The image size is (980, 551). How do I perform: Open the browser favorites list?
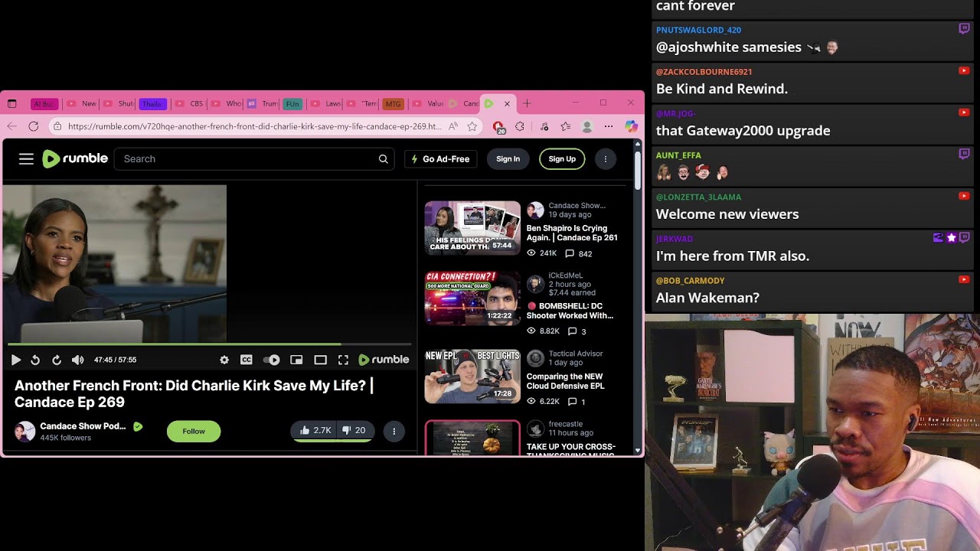point(566,126)
